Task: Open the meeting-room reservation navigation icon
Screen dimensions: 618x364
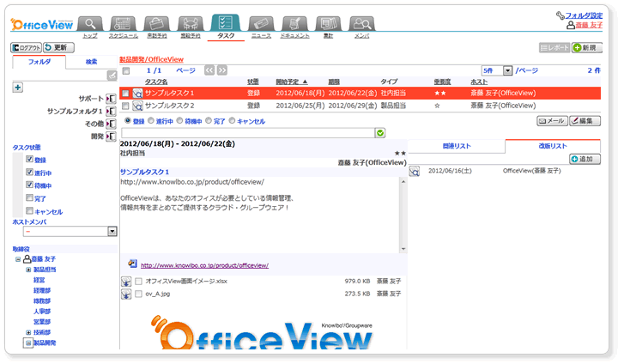Action: point(191,24)
